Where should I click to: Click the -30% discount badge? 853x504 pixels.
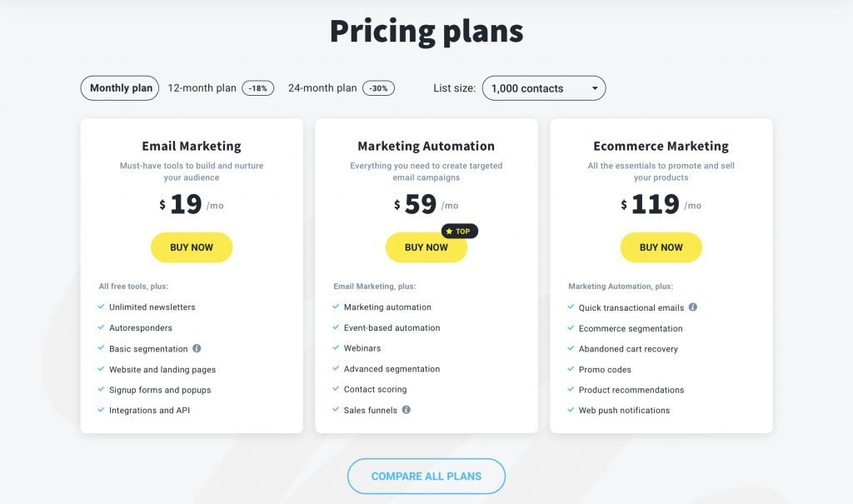[x=379, y=87]
